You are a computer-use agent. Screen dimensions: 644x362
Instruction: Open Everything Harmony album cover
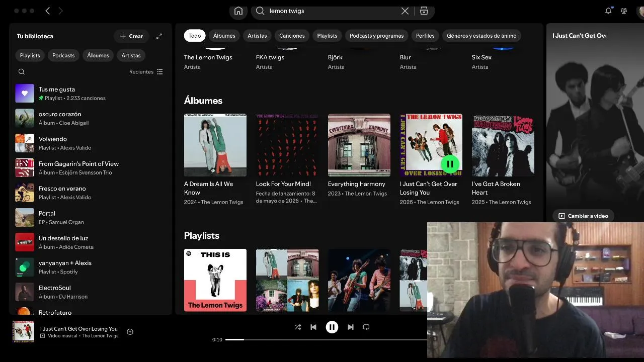pyautogui.click(x=359, y=145)
